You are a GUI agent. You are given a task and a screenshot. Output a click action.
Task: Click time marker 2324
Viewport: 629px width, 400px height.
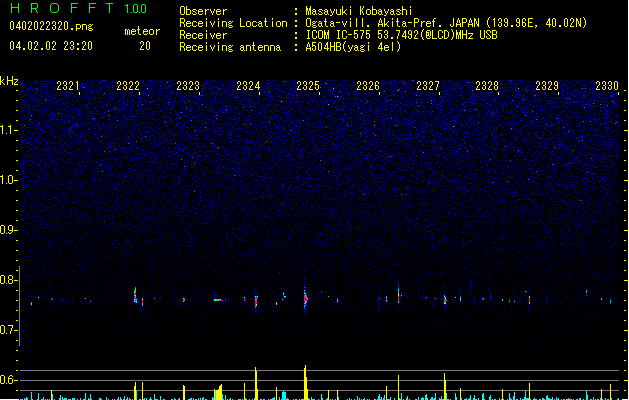click(248, 85)
